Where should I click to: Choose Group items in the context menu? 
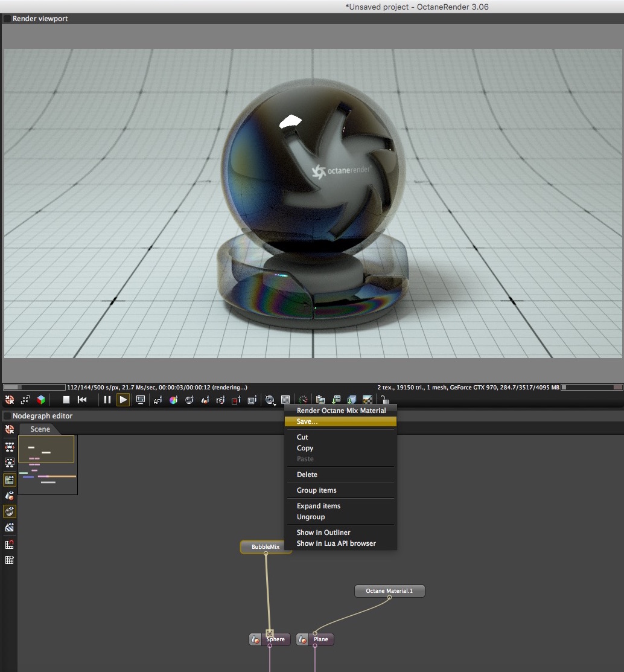(x=340, y=490)
